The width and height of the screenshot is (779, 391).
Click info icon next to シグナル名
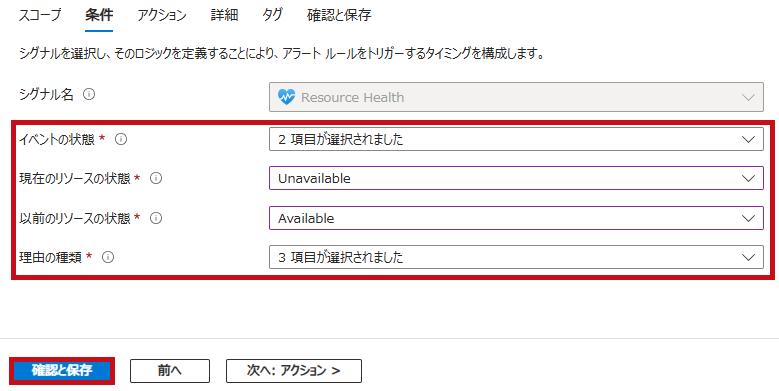pos(89,94)
